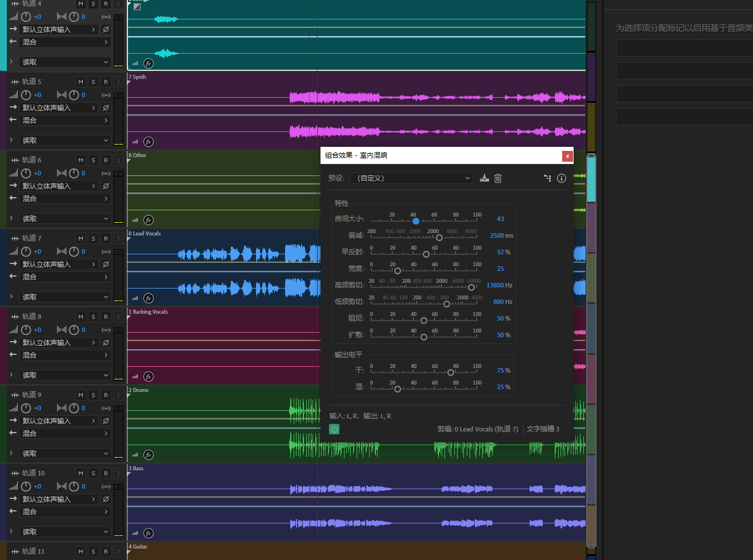
Task: Solo 轨道 4 with the S button
Action: [x=93, y=3]
